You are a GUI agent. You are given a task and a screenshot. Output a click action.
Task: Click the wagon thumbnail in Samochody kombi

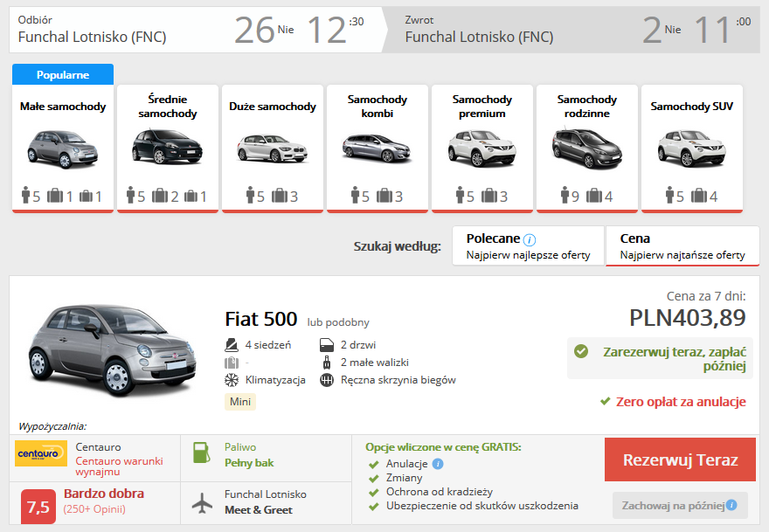tap(377, 148)
